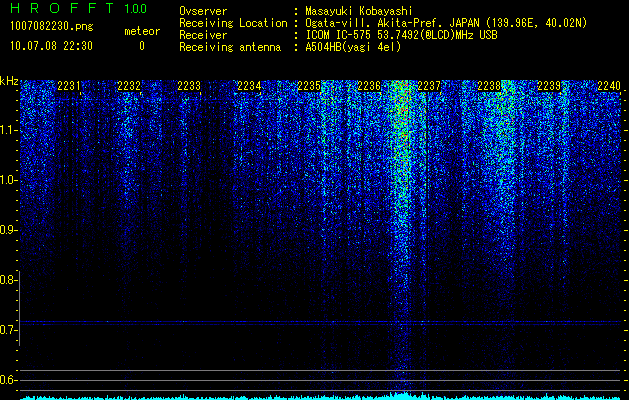Click the timestamp 10.07.08 22:30
The width and height of the screenshot is (629, 400).
pyautogui.click(x=51, y=46)
